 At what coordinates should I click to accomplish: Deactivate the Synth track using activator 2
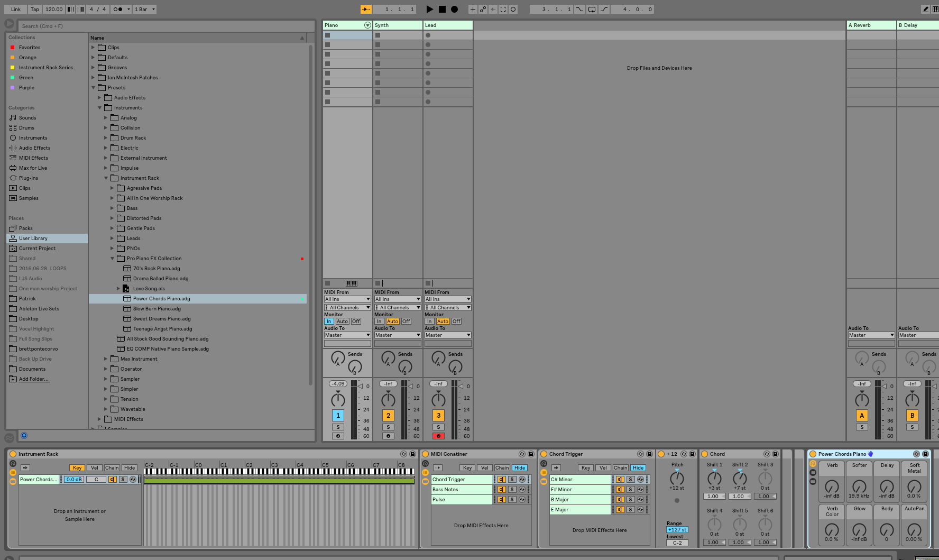click(388, 416)
